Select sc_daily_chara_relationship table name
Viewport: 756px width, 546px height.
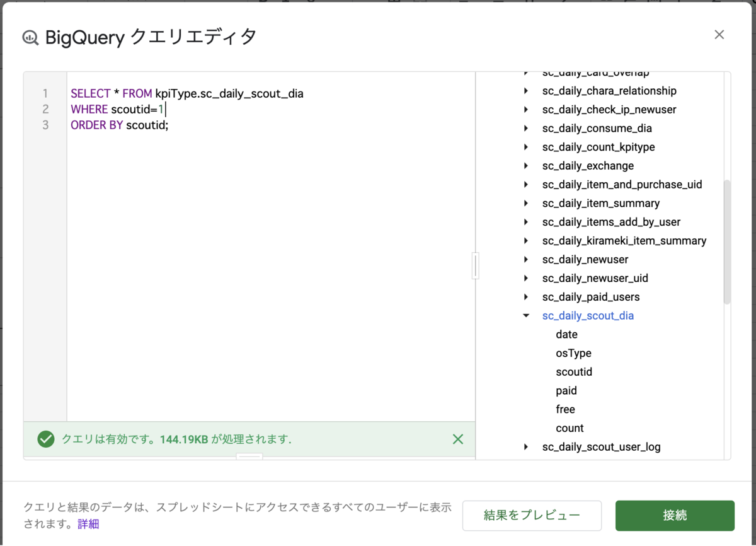609,91
